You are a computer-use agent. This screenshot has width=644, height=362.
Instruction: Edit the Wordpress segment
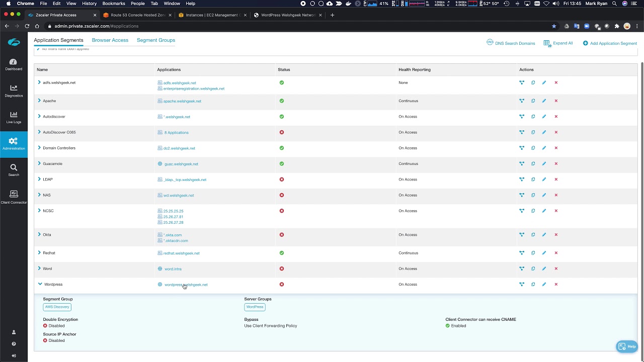[x=544, y=285]
